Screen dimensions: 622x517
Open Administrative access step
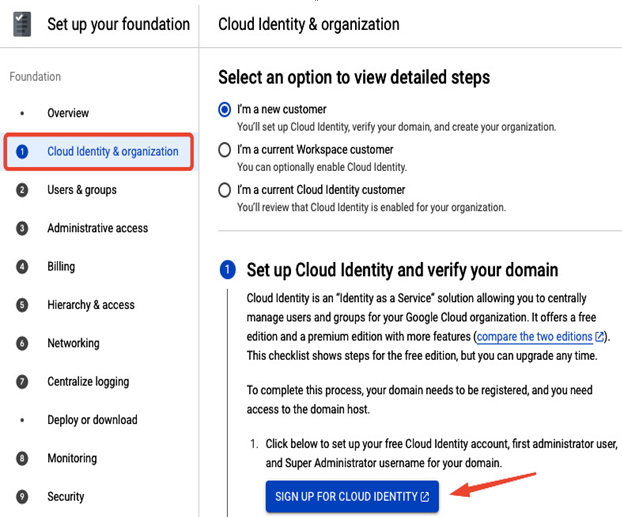click(x=98, y=228)
